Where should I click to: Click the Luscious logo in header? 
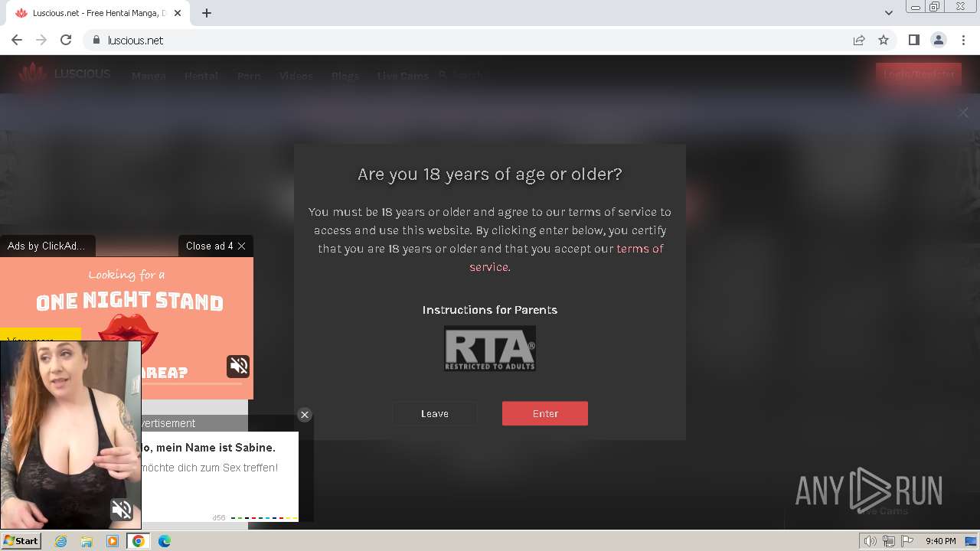pos(64,74)
